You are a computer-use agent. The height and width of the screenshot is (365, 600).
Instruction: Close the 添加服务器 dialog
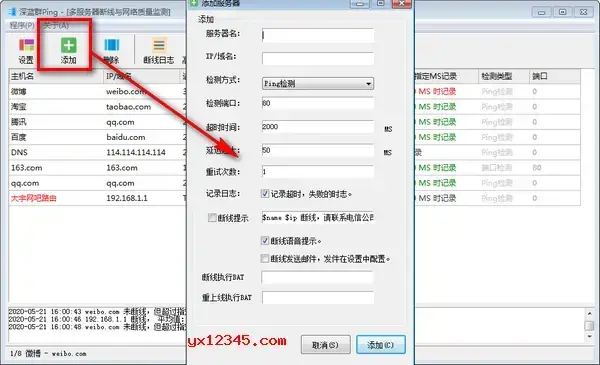coord(402,3)
